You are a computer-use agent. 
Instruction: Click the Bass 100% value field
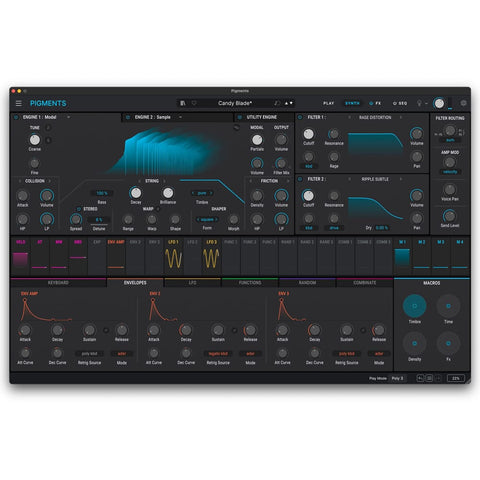tap(102, 193)
